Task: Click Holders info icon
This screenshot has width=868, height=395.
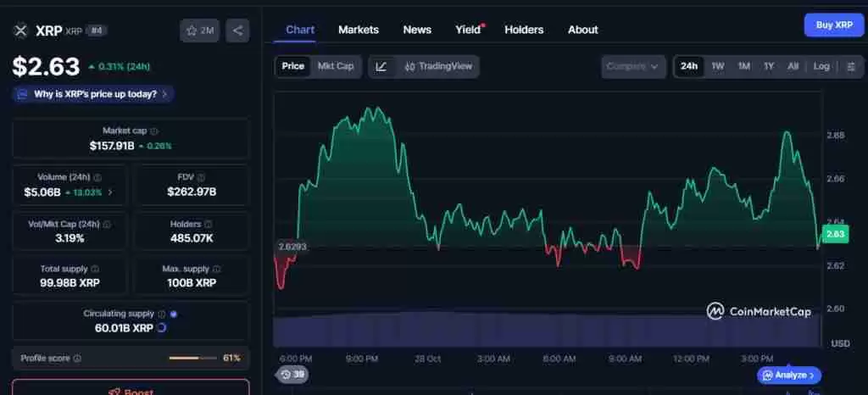Action: (209, 225)
